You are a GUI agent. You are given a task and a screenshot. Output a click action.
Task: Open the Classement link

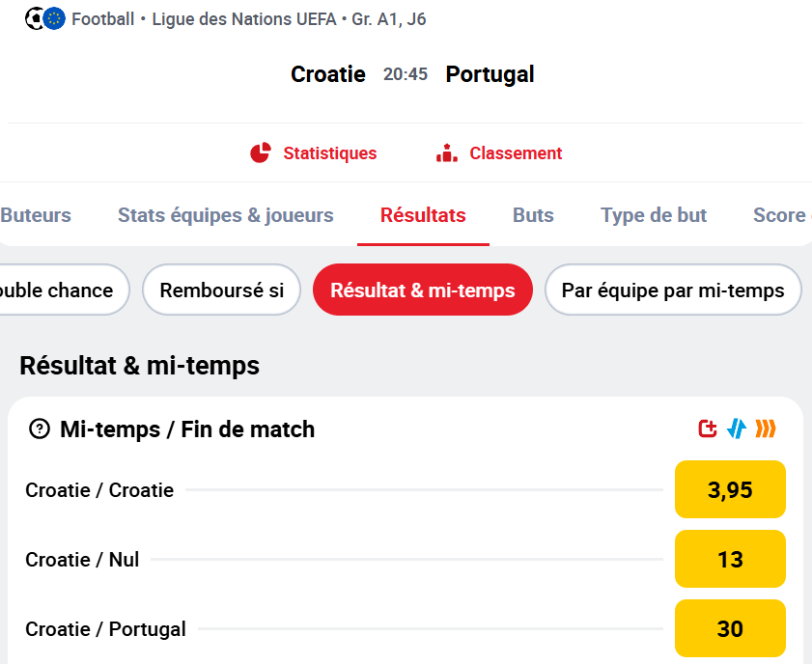click(516, 153)
